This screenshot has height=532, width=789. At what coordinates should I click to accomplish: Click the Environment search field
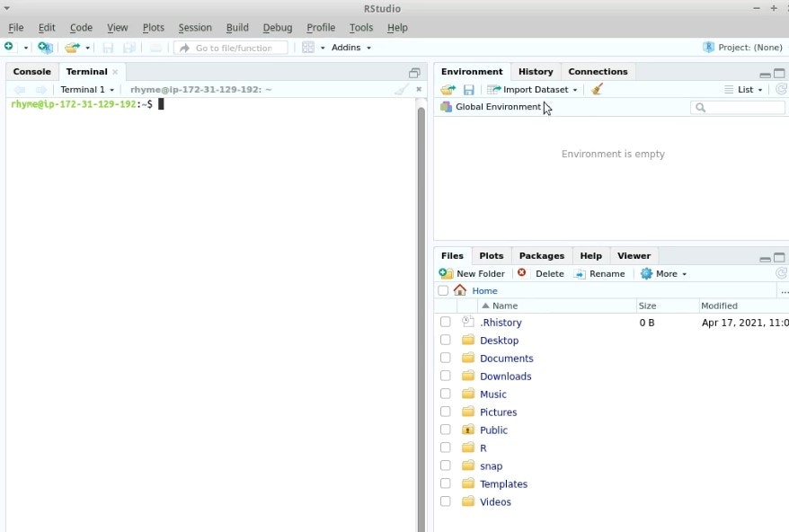point(738,107)
